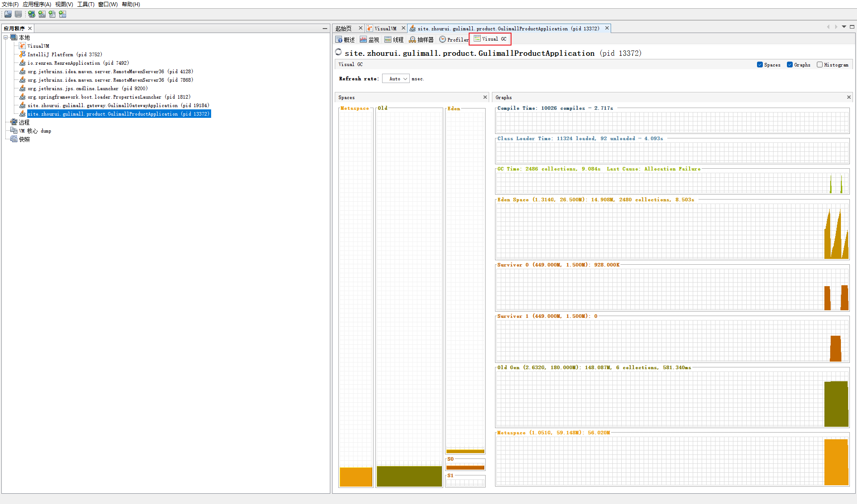Close the GulimallProductApplication document tab
Screen dimensions: 857x504
click(x=607, y=28)
